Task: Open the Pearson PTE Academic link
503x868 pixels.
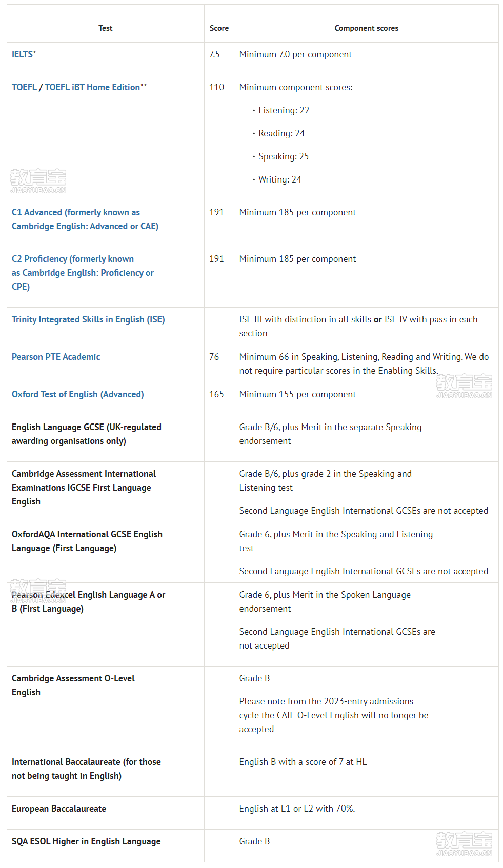Action: coord(56,357)
